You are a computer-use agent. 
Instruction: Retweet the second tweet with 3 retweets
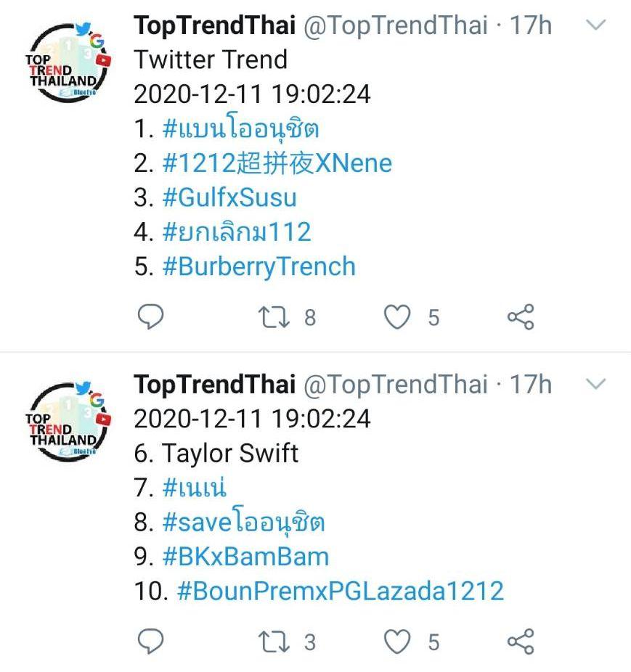274,642
